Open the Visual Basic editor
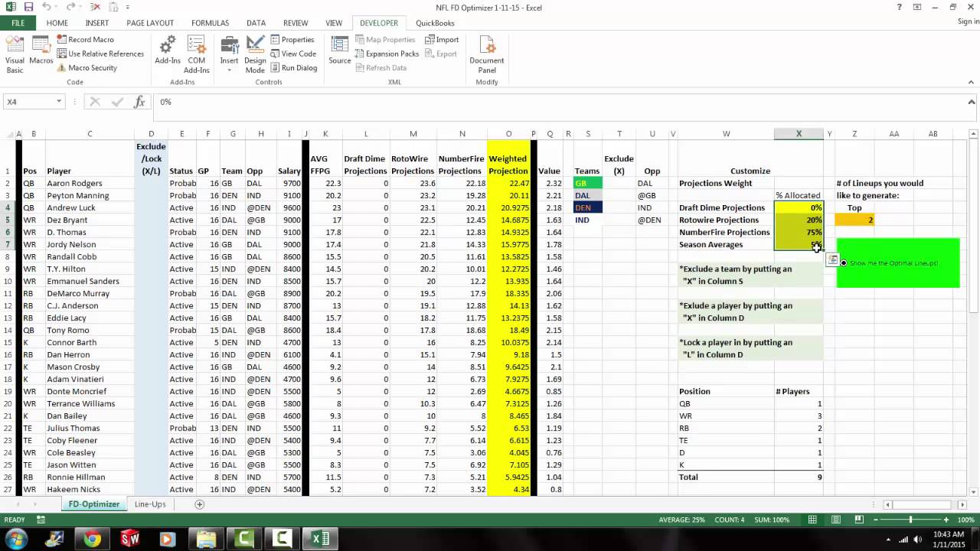Viewport: 980px width, 551px height. click(x=15, y=54)
